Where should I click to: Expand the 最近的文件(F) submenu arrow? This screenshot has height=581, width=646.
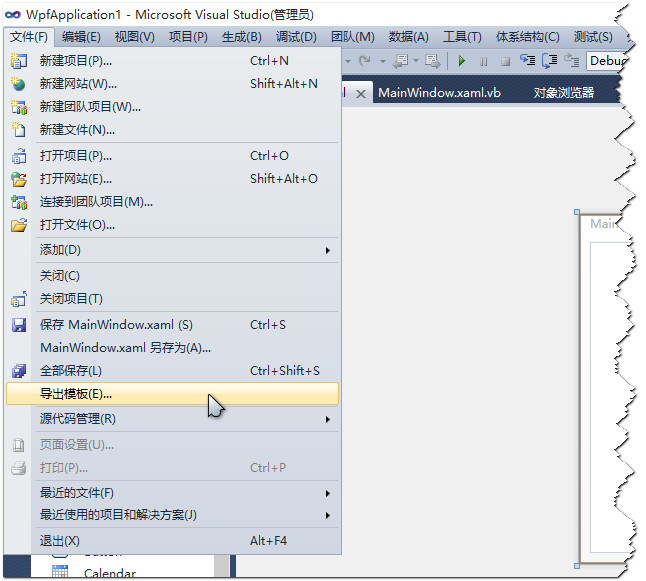click(328, 493)
